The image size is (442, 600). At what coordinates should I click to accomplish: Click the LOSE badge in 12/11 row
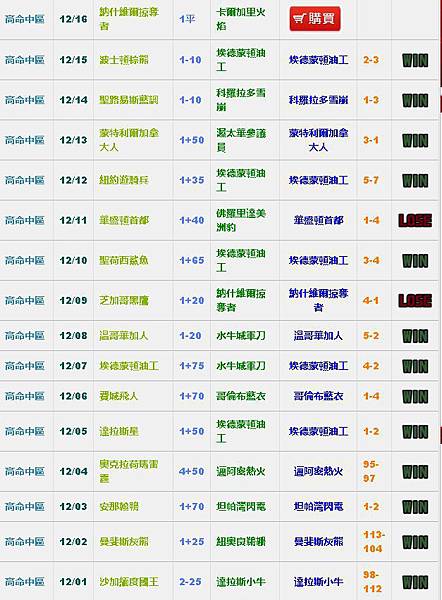[415, 220]
